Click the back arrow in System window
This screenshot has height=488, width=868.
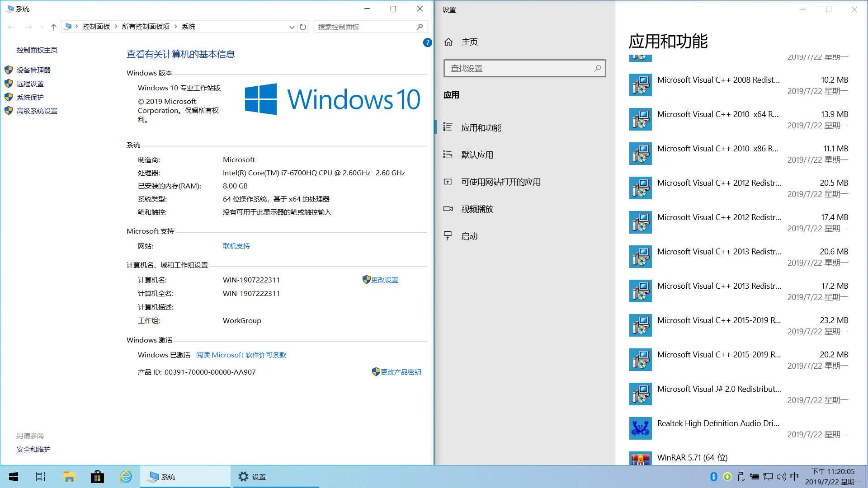pyautogui.click(x=11, y=27)
